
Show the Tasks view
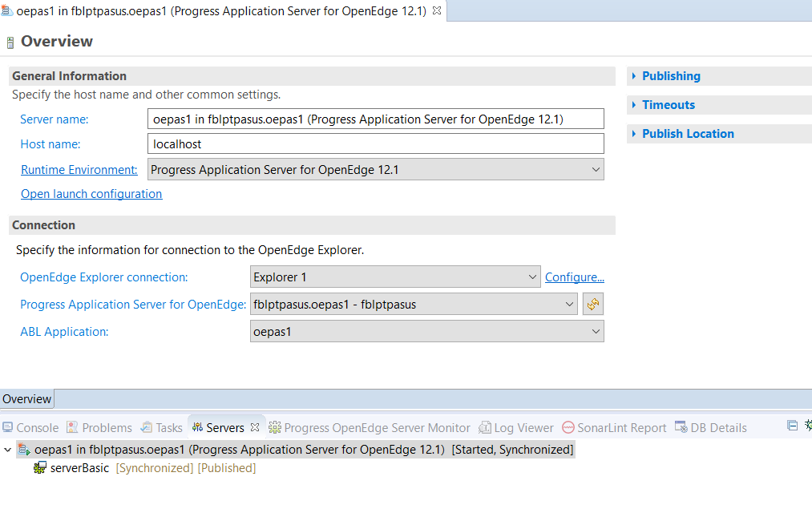point(162,427)
